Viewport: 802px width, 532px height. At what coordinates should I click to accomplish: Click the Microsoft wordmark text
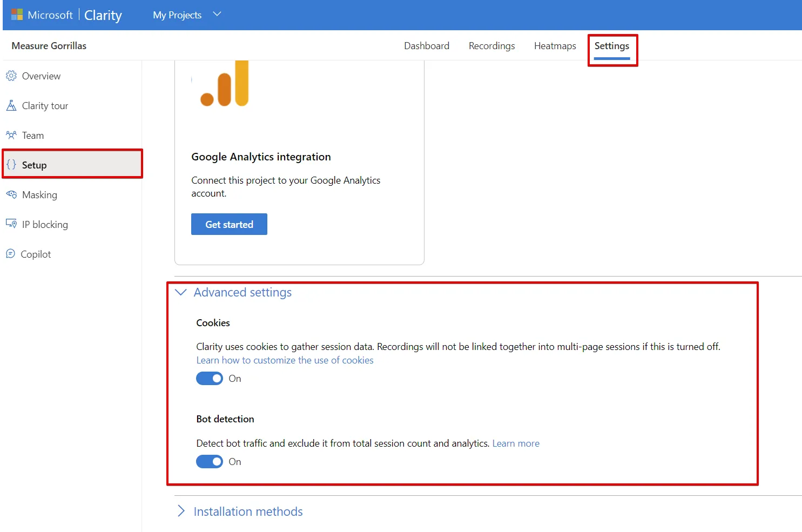coord(50,15)
